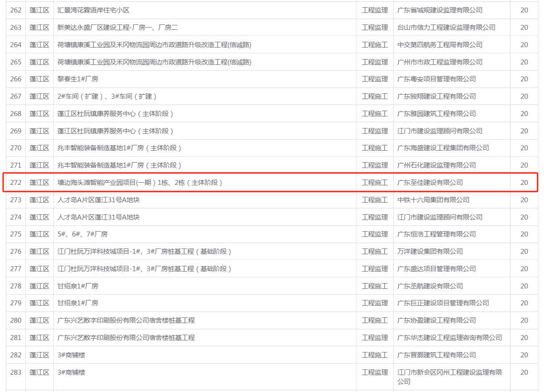Click 广东兴艺数字印刷 project in row 280

(126, 320)
